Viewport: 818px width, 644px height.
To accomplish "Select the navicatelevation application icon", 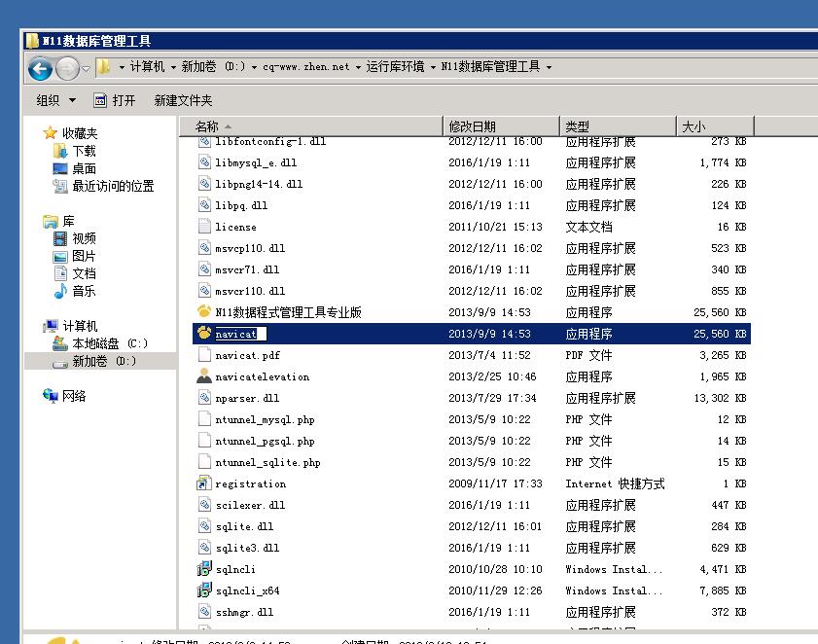I will pos(204,376).
